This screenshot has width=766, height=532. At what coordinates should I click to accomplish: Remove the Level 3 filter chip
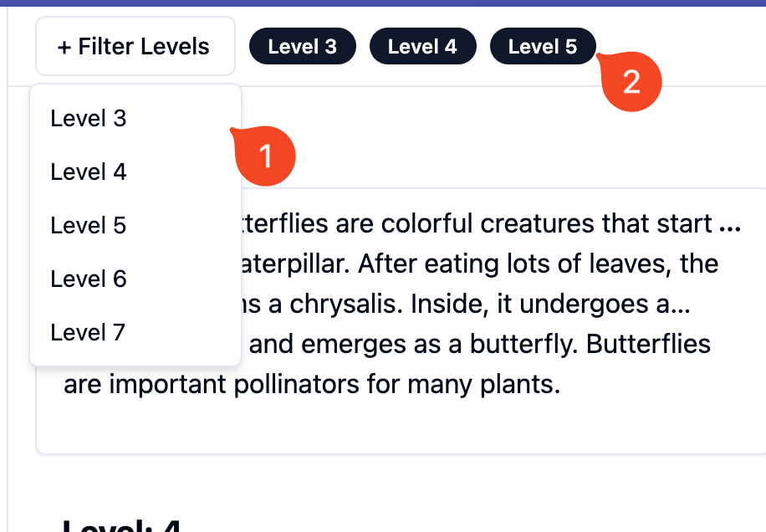click(302, 46)
